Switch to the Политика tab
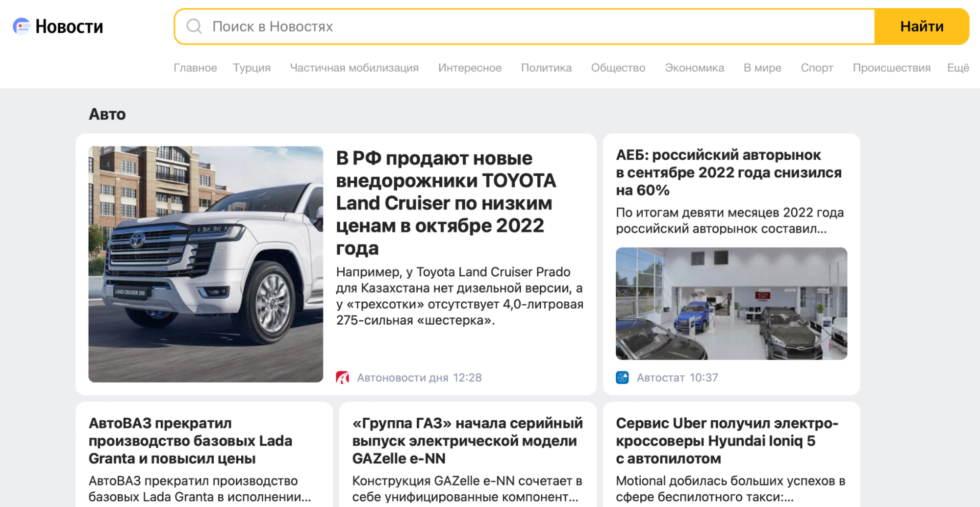Screen dimensions: 980x507 pyautogui.click(x=546, y=68)
